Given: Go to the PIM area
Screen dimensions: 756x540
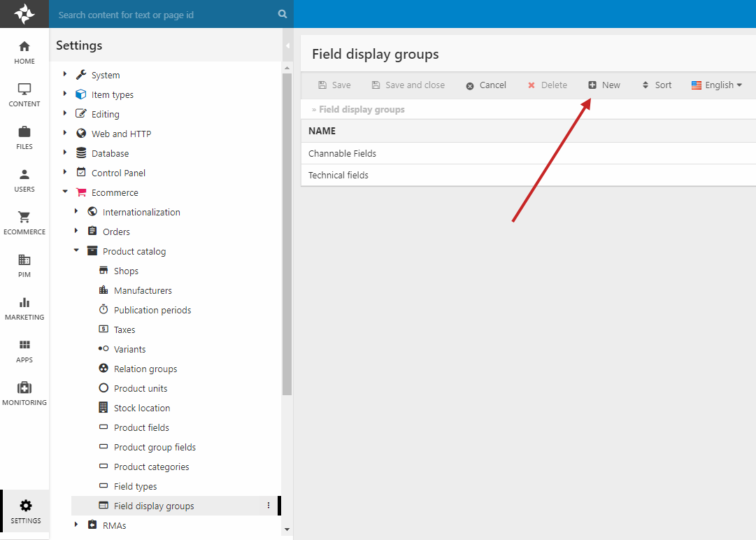Looking at the screenshot, I should [x=24, y=266].
